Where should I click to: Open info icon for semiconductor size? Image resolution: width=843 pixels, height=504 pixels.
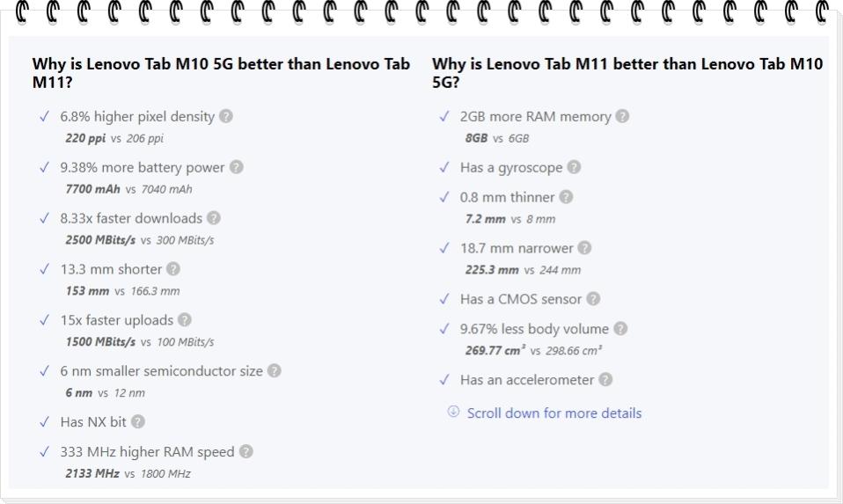click(275, 371)
